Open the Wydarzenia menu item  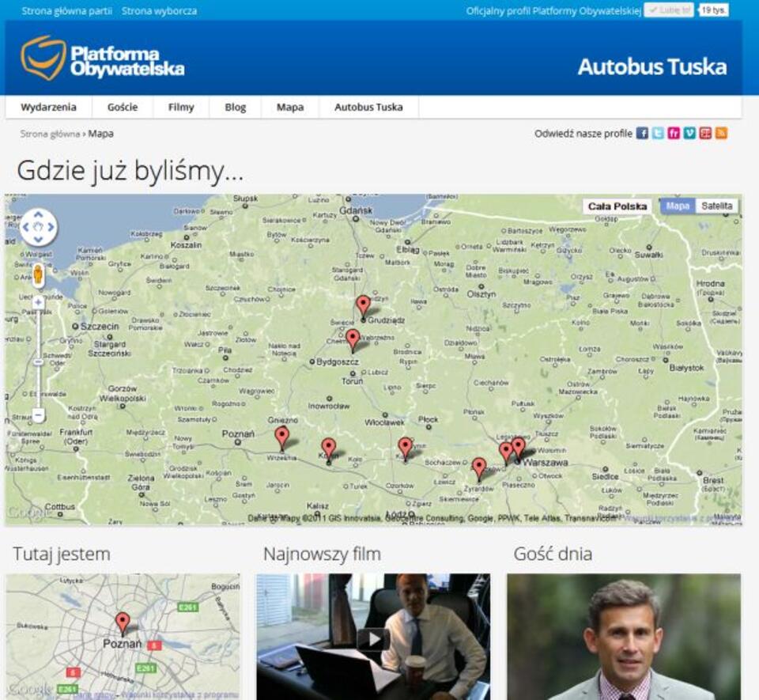(x=48, y=107)
